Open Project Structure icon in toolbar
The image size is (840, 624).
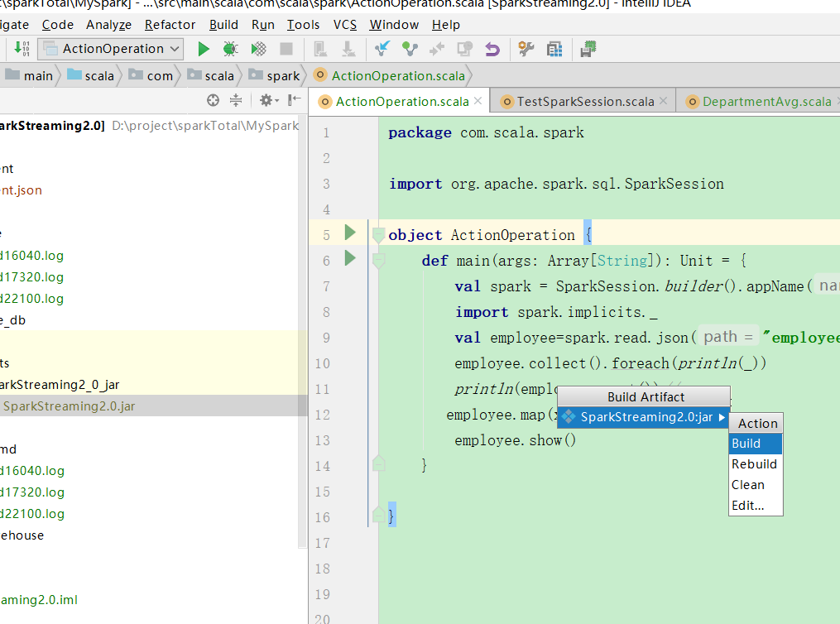point(554,49)
